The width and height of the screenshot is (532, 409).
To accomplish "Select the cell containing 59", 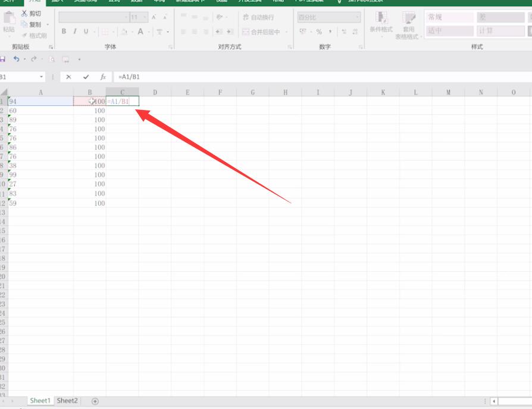I will coord(40,203).
